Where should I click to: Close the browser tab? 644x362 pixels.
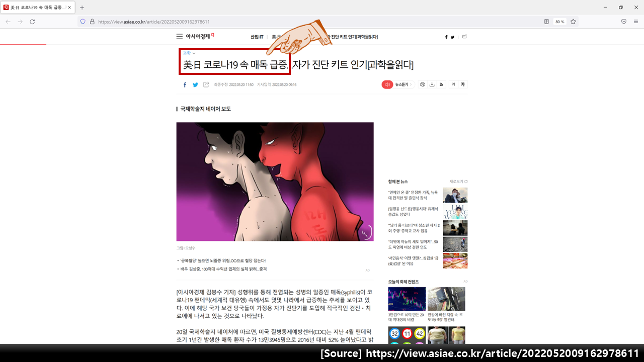[69, 8]
